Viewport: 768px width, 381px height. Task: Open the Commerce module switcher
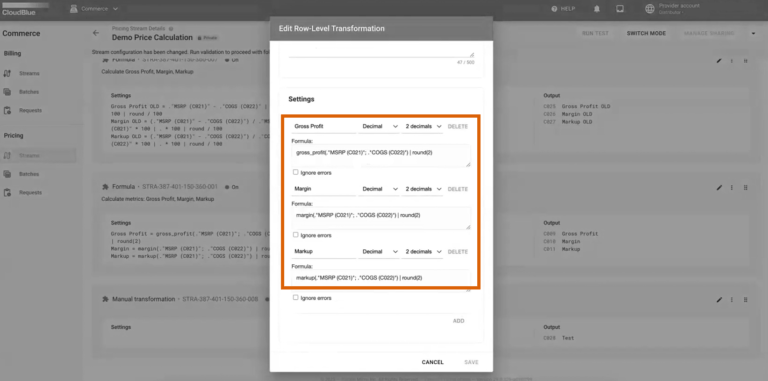tap(94, 9)
